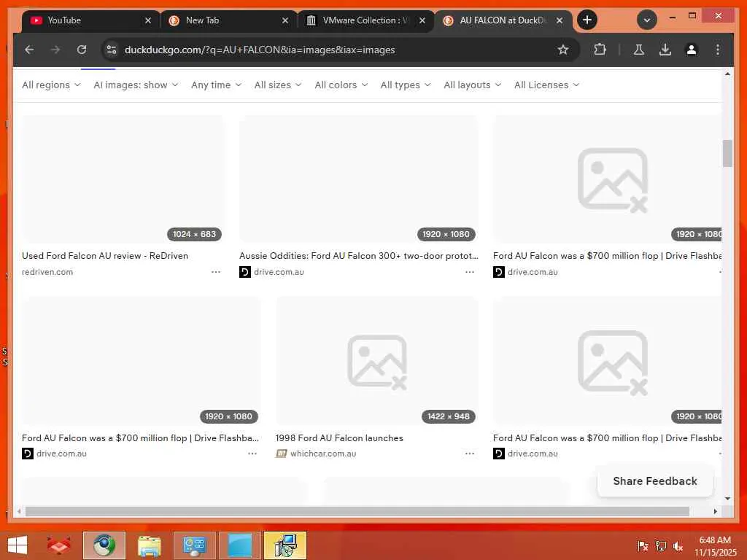Open 1998 Ford AU Falcon launches title

[339, 438]
